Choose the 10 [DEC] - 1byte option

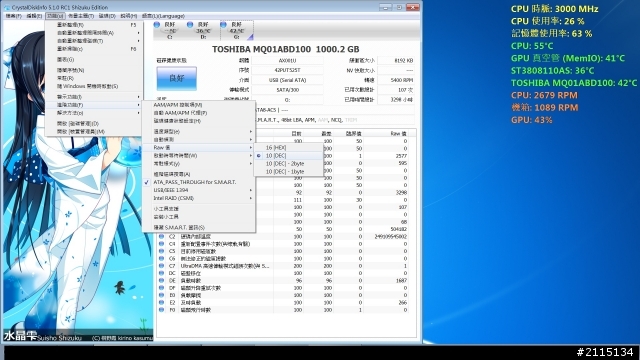(x=289, y=172)
